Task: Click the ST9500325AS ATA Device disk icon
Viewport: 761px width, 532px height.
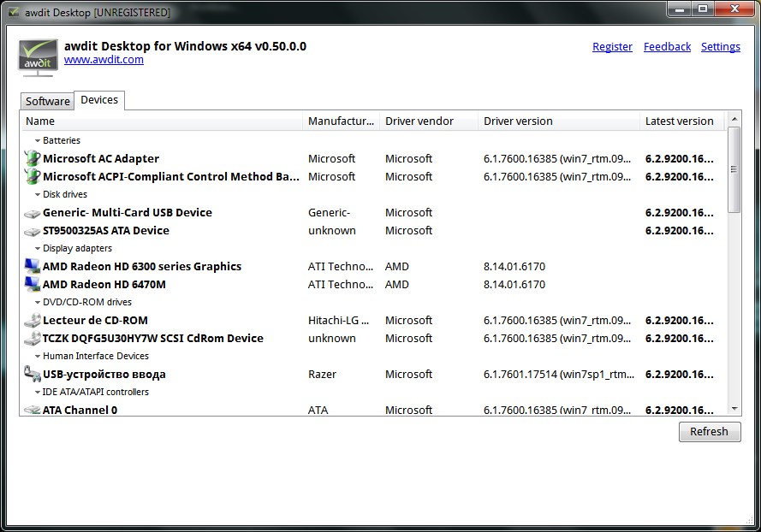Action: tap(32, 231)
